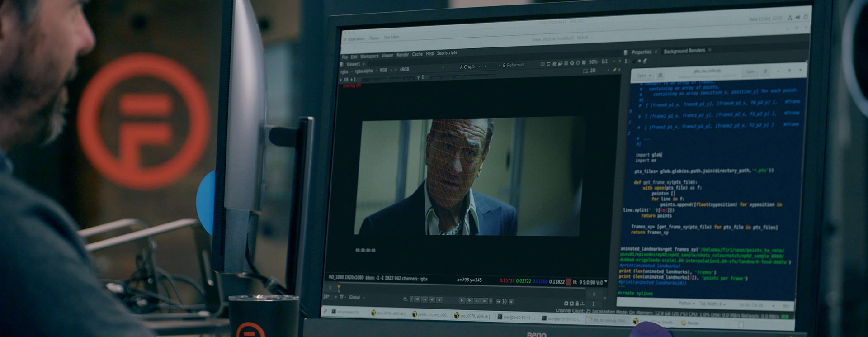This screenshot has height=337, width=868.
Task: Open the Applications menu on the desktop bar
Action: pyautogui.click(x=356, y=39)
